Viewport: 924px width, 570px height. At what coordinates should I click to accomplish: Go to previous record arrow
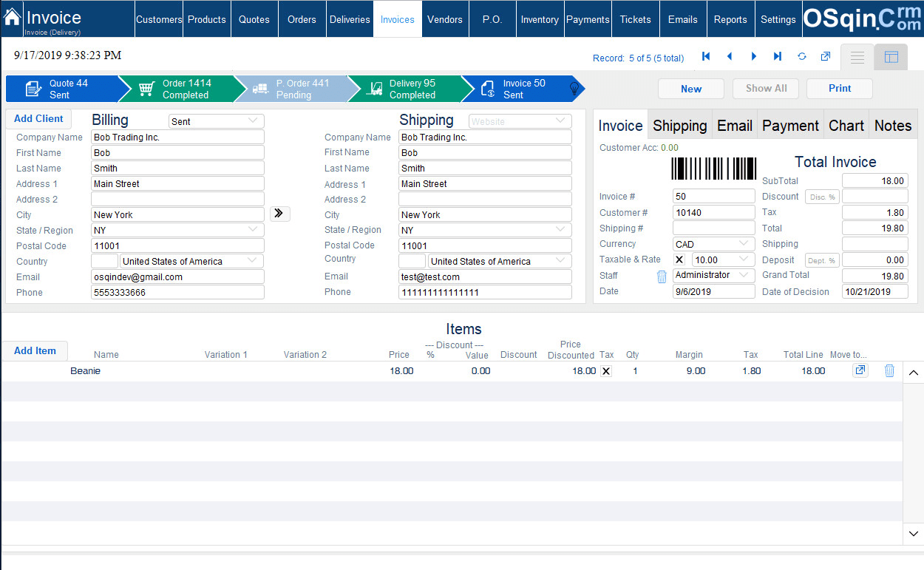[730, 57]
